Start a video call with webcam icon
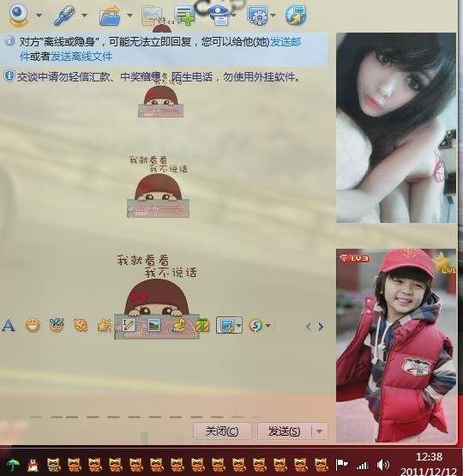Viewport: 463px width, 476px height. 18,15
